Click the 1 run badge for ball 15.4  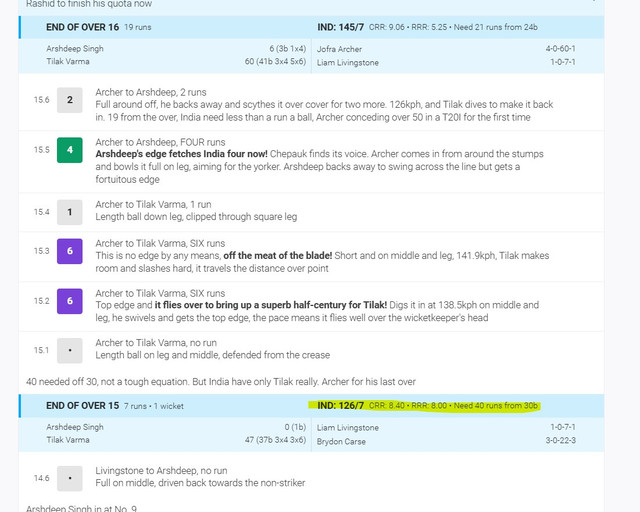70,212
